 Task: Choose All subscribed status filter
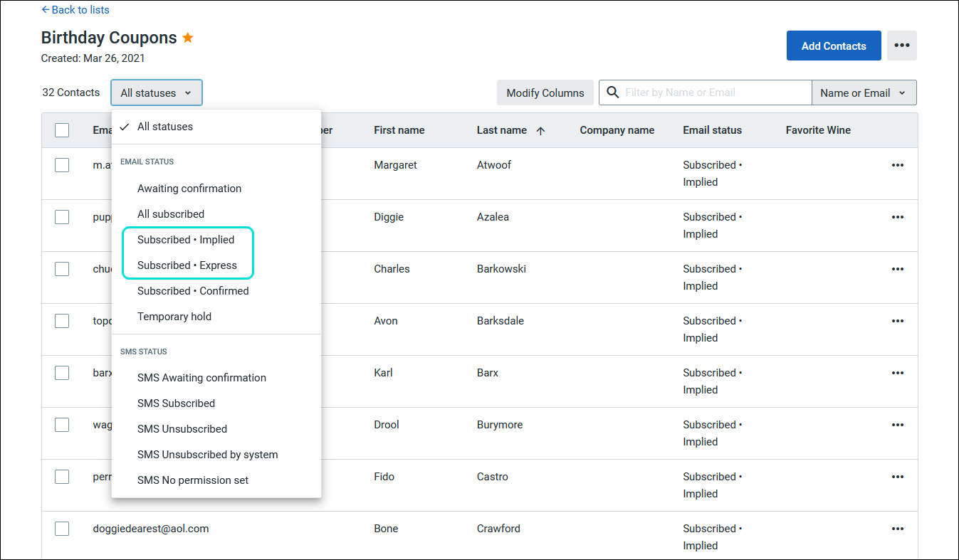[216, 214]
